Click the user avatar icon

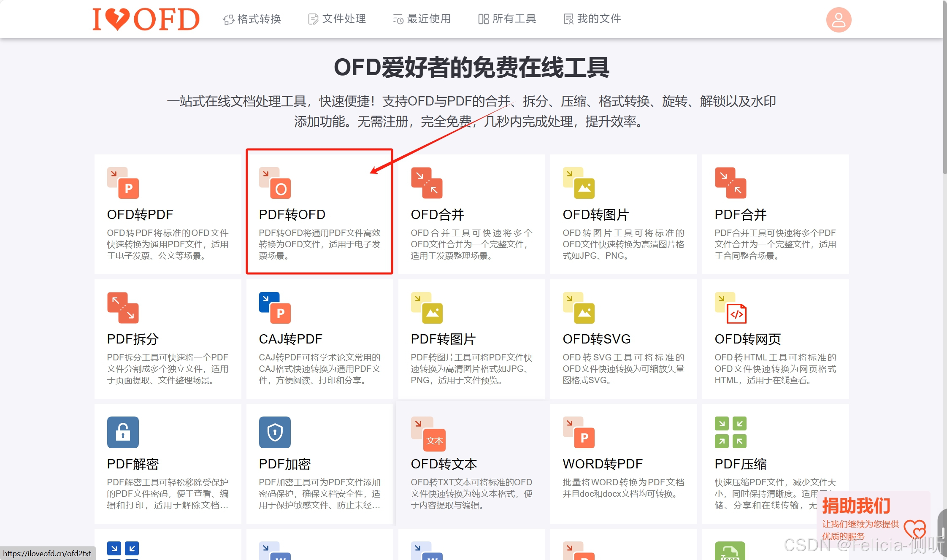(838, 19)
